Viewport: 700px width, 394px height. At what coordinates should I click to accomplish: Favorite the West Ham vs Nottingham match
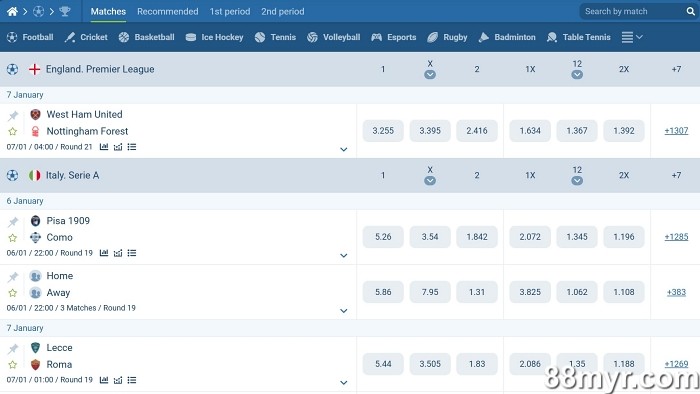coord(12,131)
